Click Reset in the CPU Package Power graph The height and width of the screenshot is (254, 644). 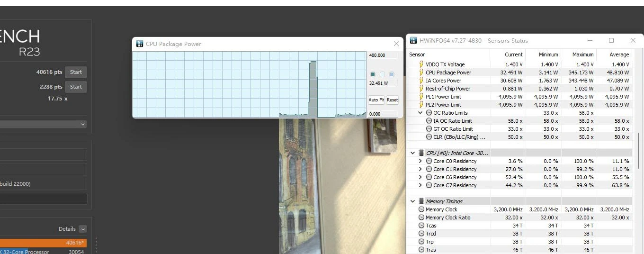tap(392, 100)
